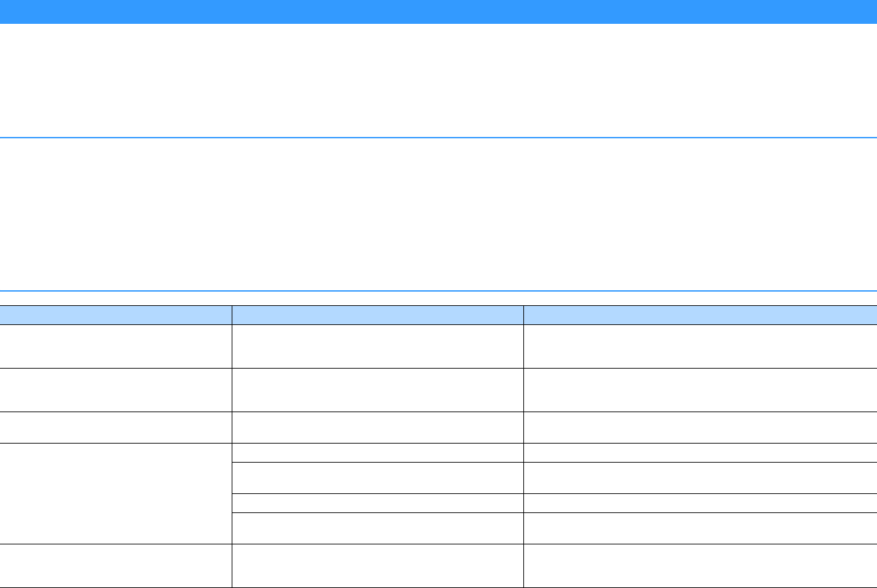Select second body row's first-column cell

coord(116,390)
